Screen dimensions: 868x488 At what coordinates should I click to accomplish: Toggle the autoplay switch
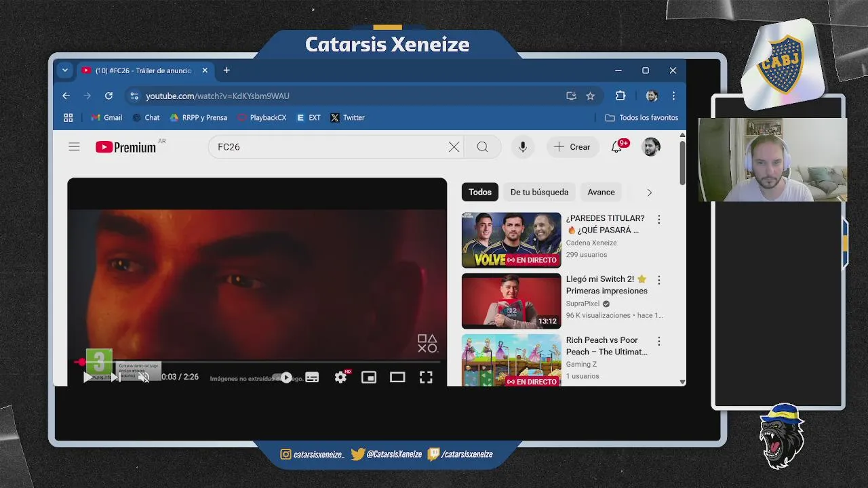[x=283, y=378]
